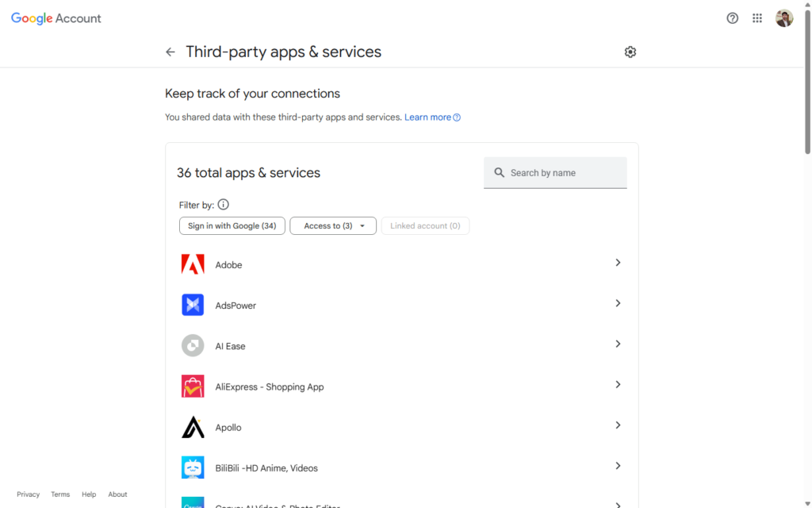Expand the Adobe row chevron
The image size is (812, 508).
pyautogui.click(x=618, y=263)
